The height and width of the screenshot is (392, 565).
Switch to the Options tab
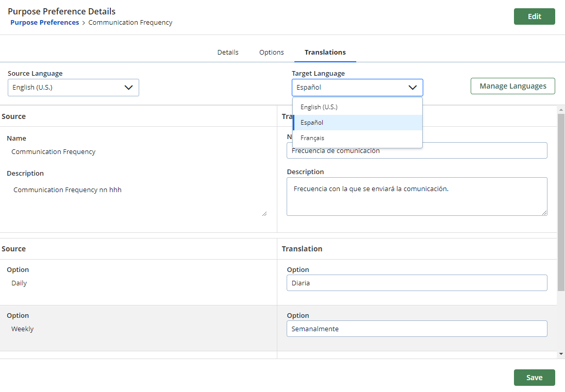271,52
